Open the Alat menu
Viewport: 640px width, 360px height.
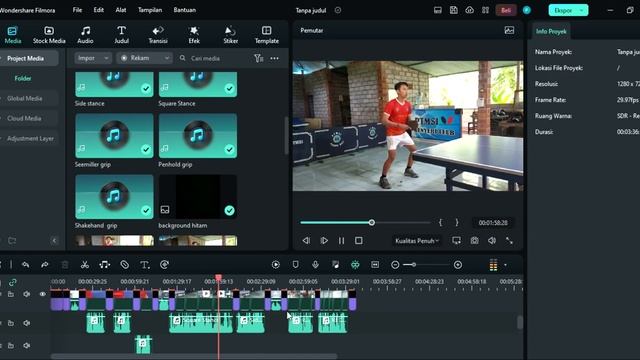point(121,10)
